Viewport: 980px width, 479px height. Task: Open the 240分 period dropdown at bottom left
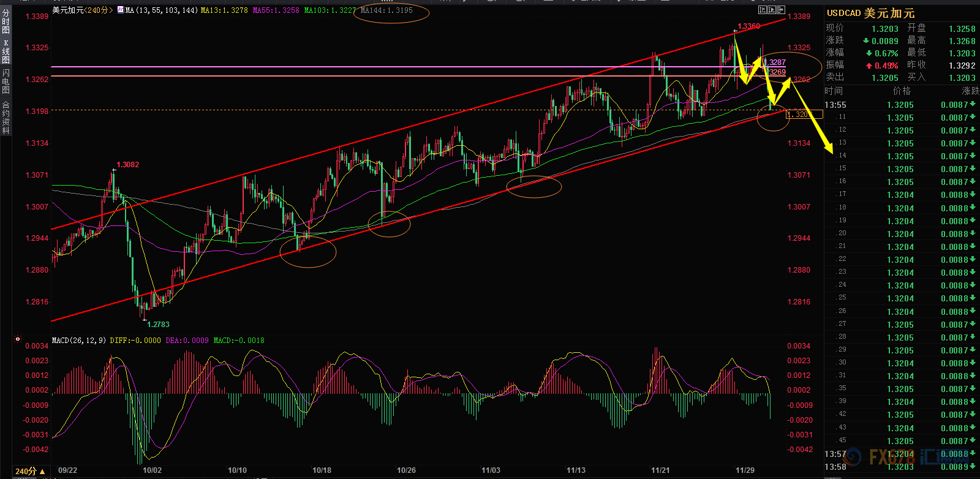(x=30, y=471)
